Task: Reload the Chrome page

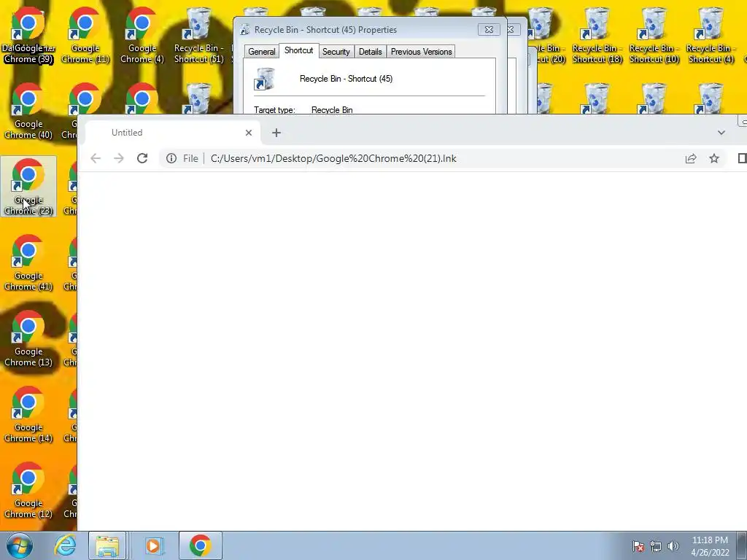Action: click(x=142, y=158)
